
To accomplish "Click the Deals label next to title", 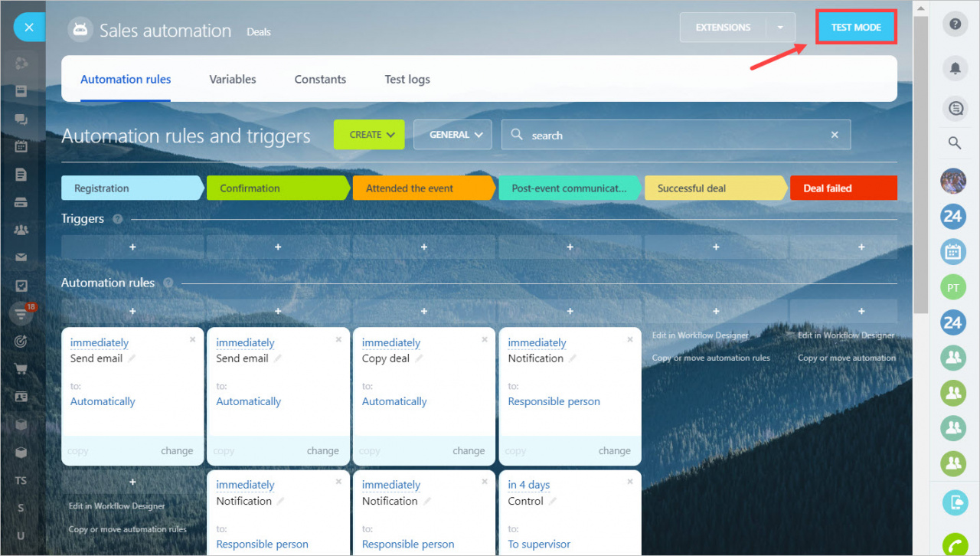I will coord(259,32).
